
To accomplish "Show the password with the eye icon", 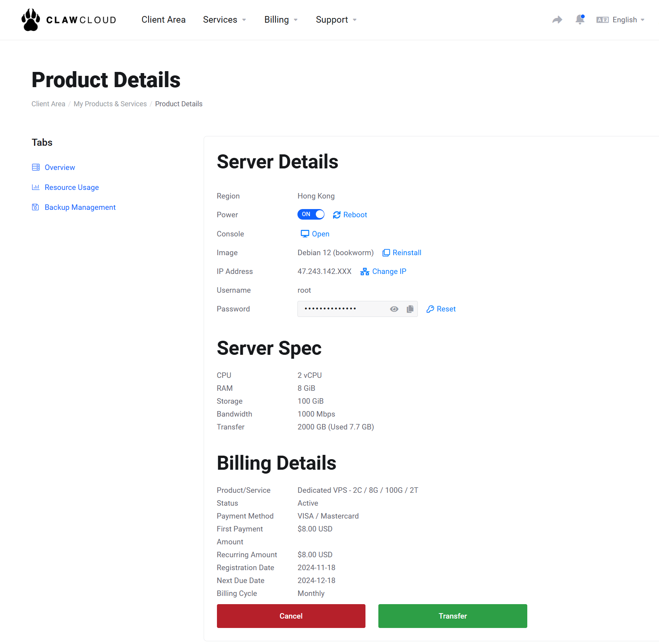I will (394, 309).
